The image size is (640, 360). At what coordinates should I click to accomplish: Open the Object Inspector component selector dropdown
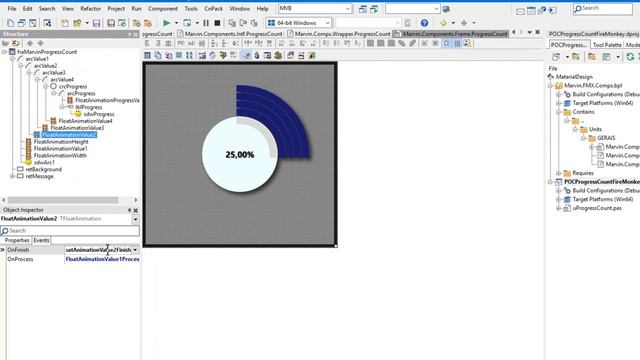135,219
